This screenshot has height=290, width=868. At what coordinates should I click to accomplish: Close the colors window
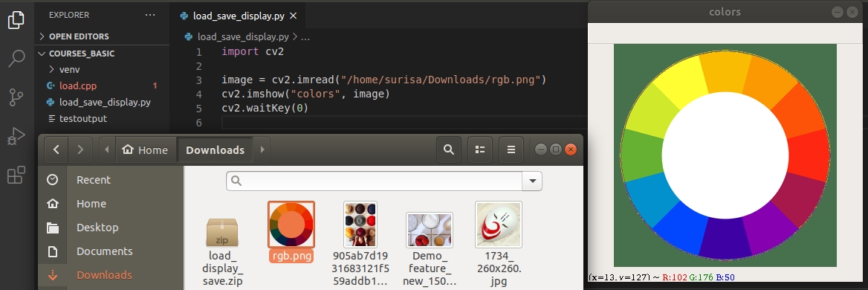[x=852, y=12]
